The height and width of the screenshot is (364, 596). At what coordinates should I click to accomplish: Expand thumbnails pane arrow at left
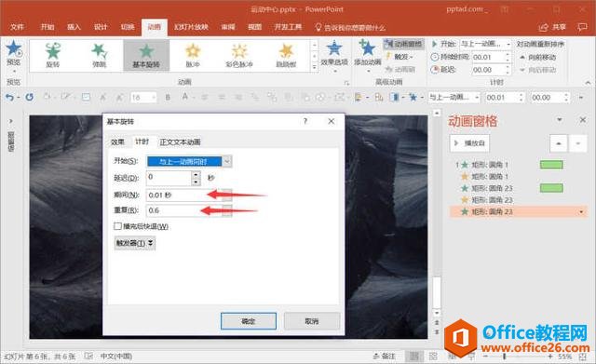point(10,121)
